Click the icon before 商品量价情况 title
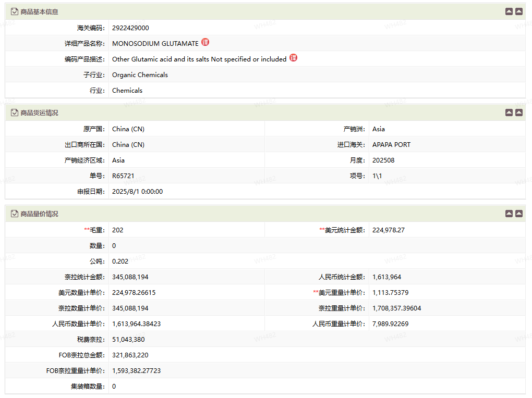The height and width of the screenshot is (398, 532). 15,214
